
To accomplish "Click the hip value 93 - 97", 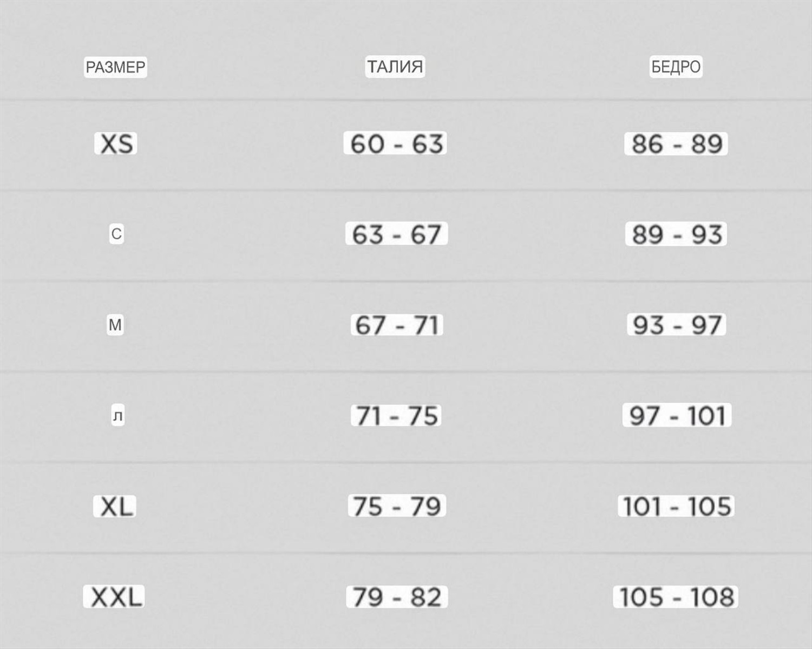I will [x=676, y=325].
